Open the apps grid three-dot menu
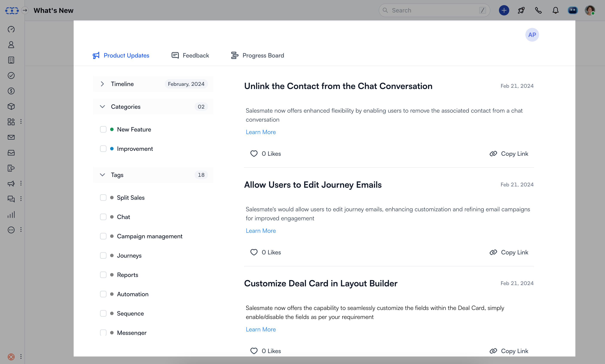 pyautogui.click(x=21, y=121)
